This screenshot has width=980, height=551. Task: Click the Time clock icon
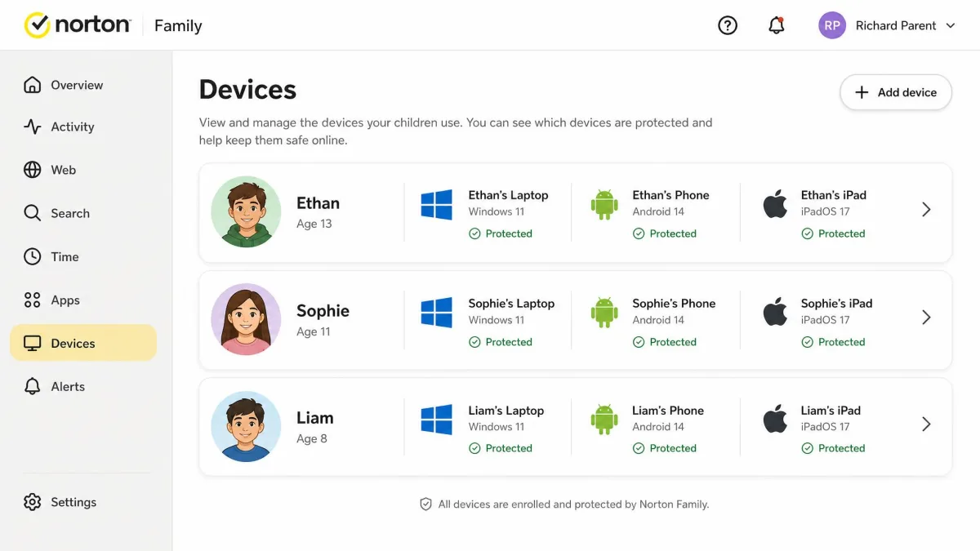(32, 256)
